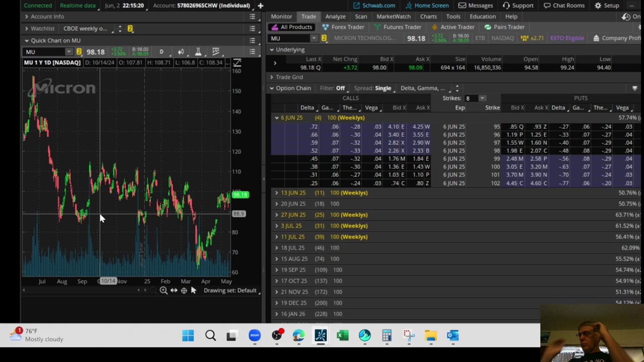This screenshot has height=362, width=644.
Task: Open Chat Rooms
Action: (x=564, y=6)
